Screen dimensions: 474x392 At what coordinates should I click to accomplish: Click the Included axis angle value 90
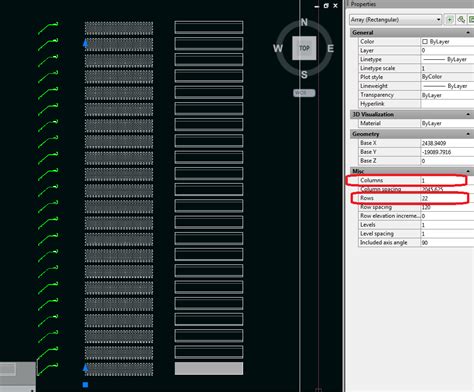tap(447, 243)
